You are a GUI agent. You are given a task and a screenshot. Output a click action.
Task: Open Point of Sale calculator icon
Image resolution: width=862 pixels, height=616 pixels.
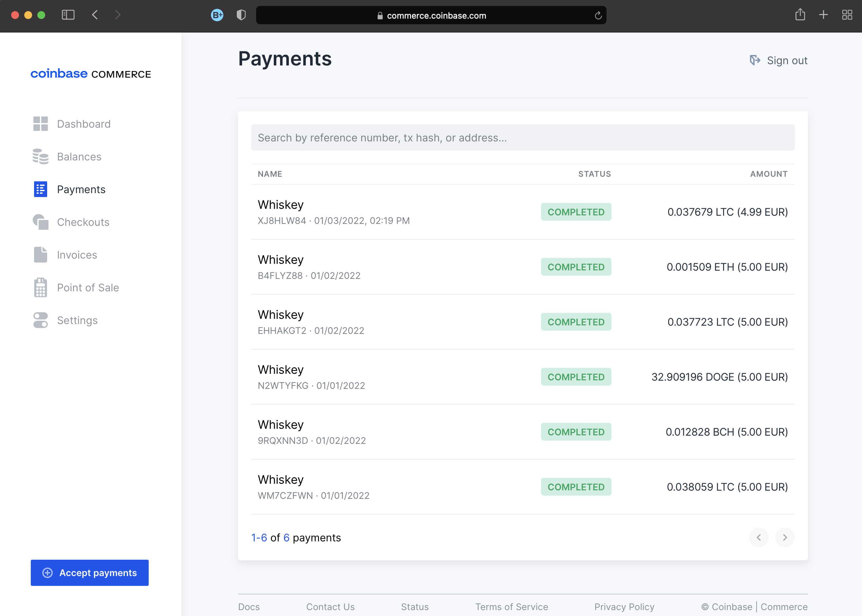40,287
